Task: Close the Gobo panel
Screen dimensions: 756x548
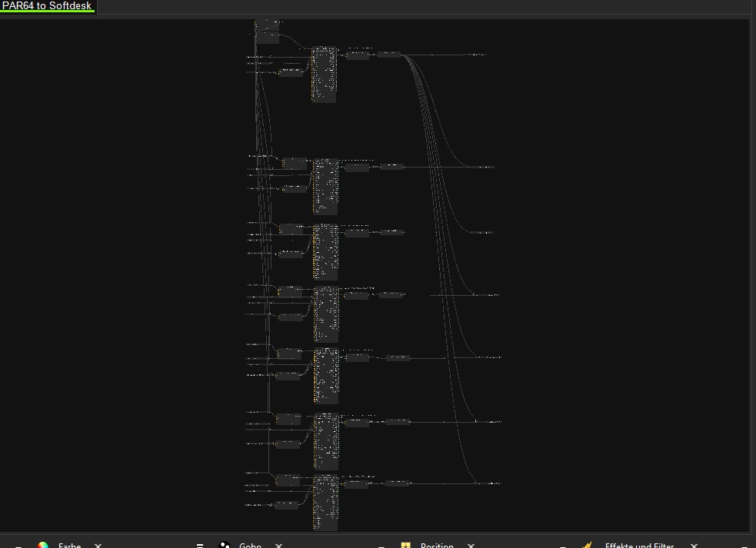Action: tap(278, 545)
